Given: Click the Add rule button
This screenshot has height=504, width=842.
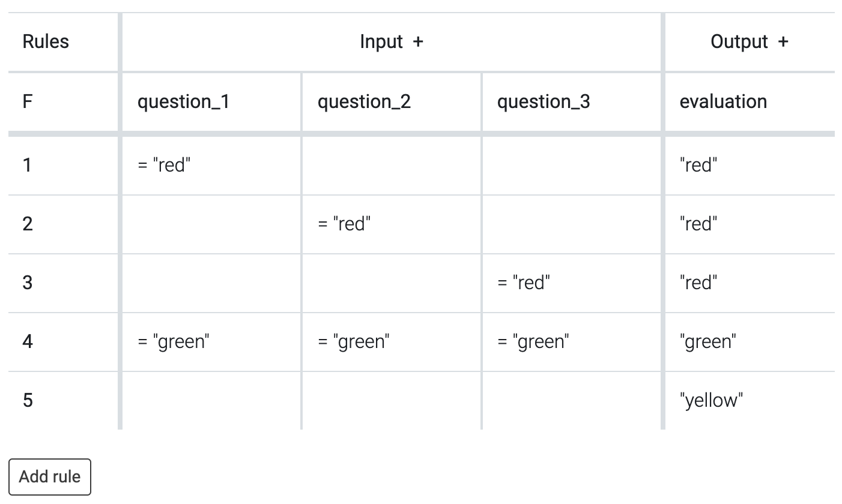Looking at the screenshot, I should tap(50, 476).
